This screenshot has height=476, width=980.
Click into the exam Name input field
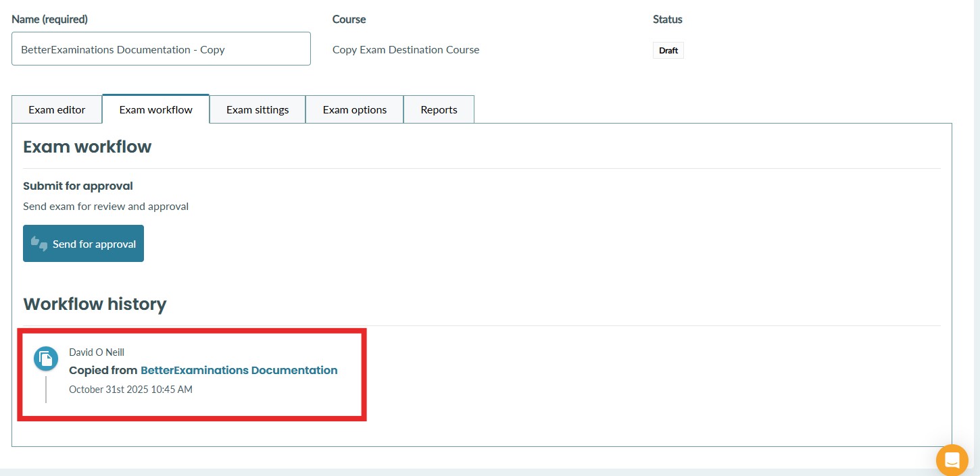161,49
